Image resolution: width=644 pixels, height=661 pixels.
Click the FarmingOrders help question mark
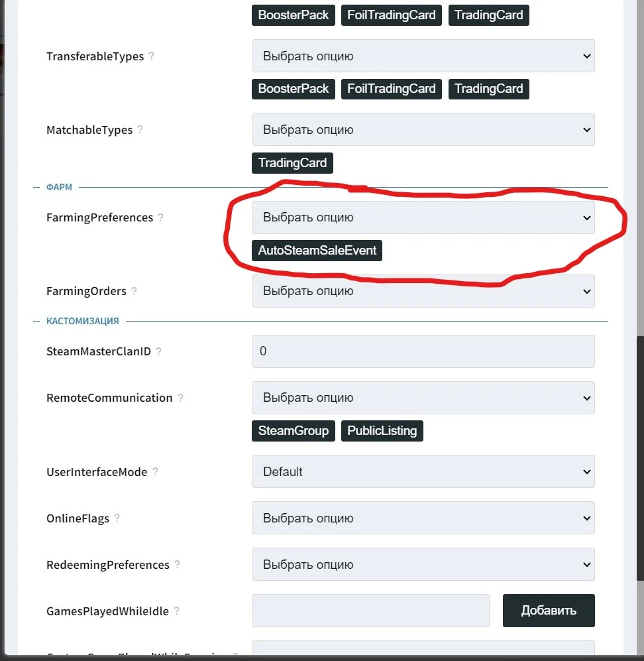coord(134,291)
